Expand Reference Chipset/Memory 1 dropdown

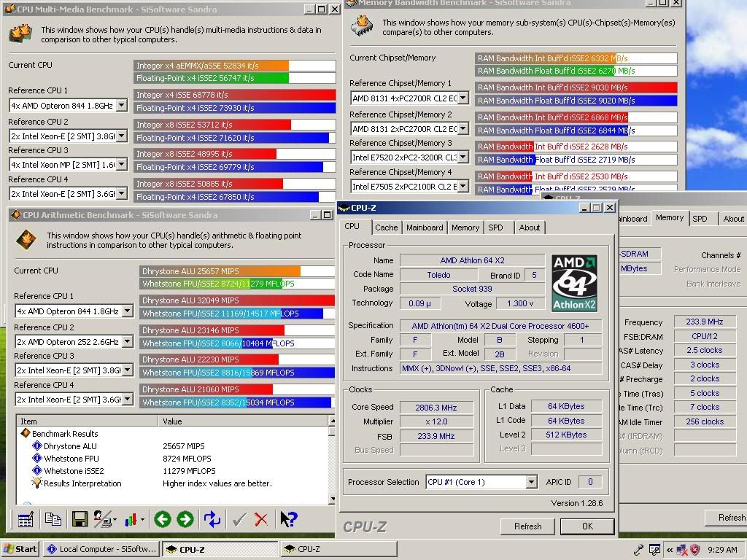coord(464,98)
